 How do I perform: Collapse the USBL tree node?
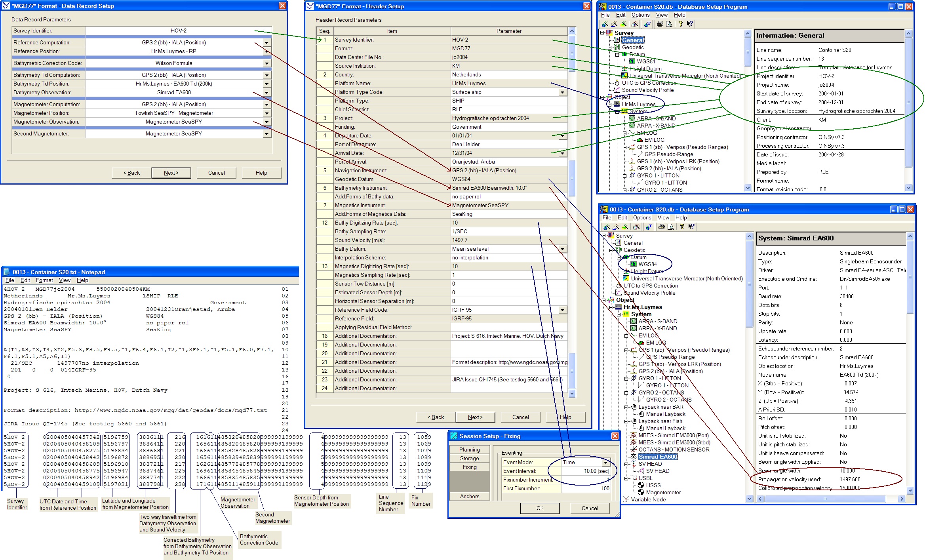click(626, 478)
